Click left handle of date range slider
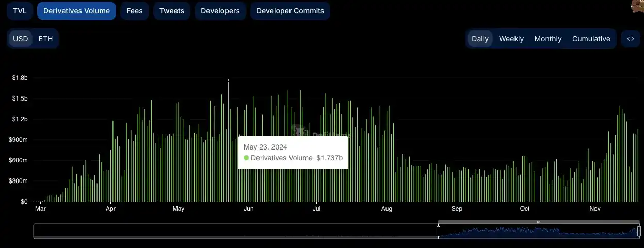This screenshot has width=644, height=248. click(439, 231)
